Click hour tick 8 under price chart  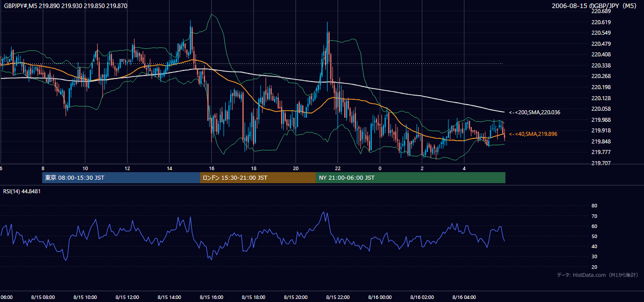tap(43, 168)
